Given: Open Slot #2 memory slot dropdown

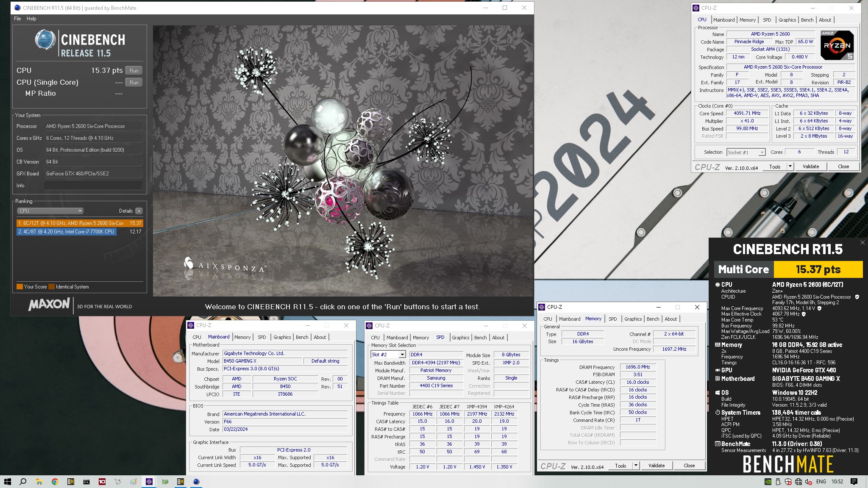Looking at the screenshot, I should (x=388, y=355).
